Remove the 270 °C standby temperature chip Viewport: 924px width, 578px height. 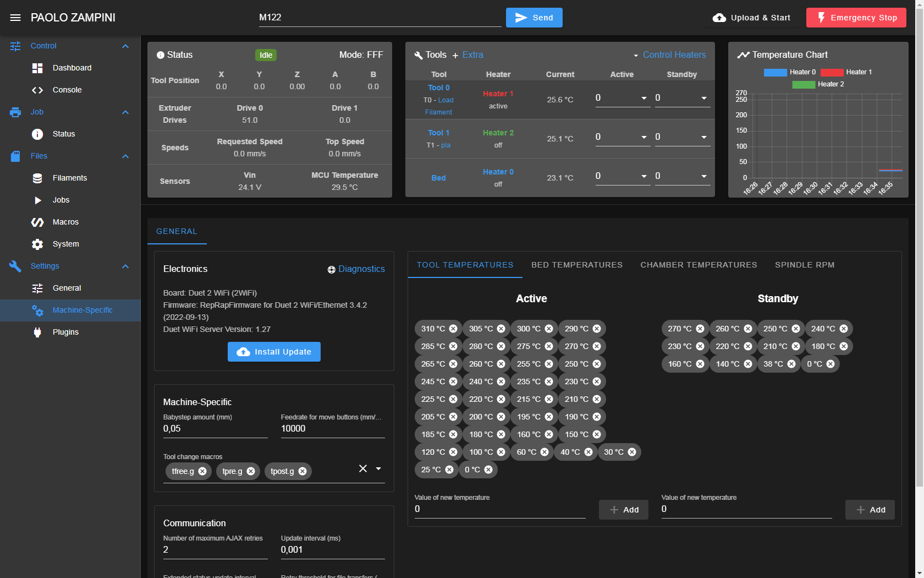(x=700, y=329)
